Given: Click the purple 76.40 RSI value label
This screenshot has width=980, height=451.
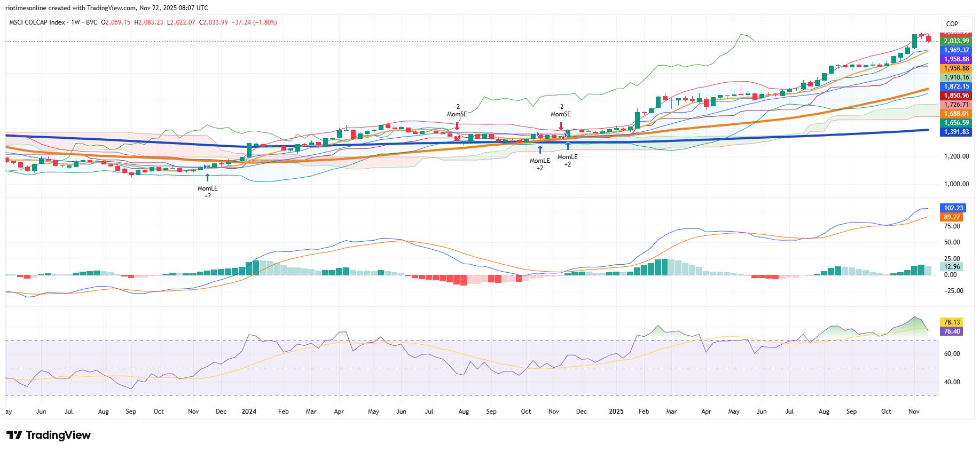Looking at the screenshot, I should (x=953, y=331).
